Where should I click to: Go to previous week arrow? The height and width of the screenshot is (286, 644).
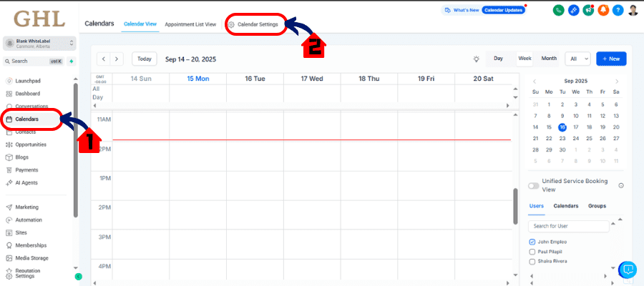104,59
